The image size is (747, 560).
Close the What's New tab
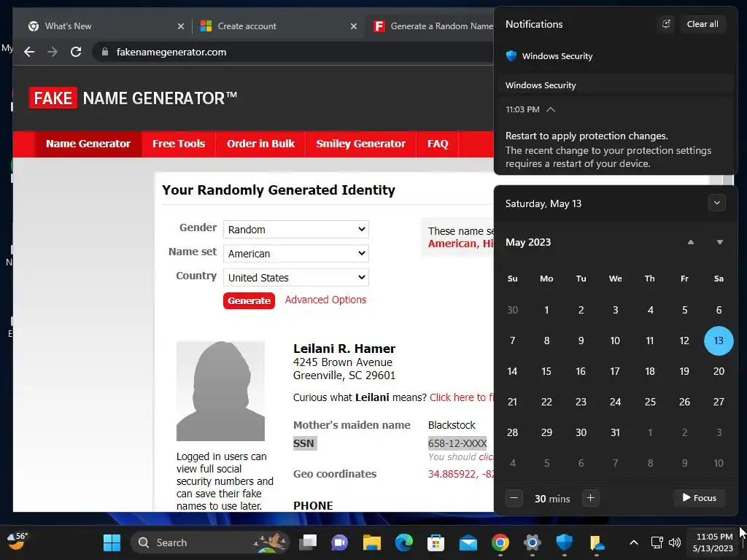tap(181, 26)
